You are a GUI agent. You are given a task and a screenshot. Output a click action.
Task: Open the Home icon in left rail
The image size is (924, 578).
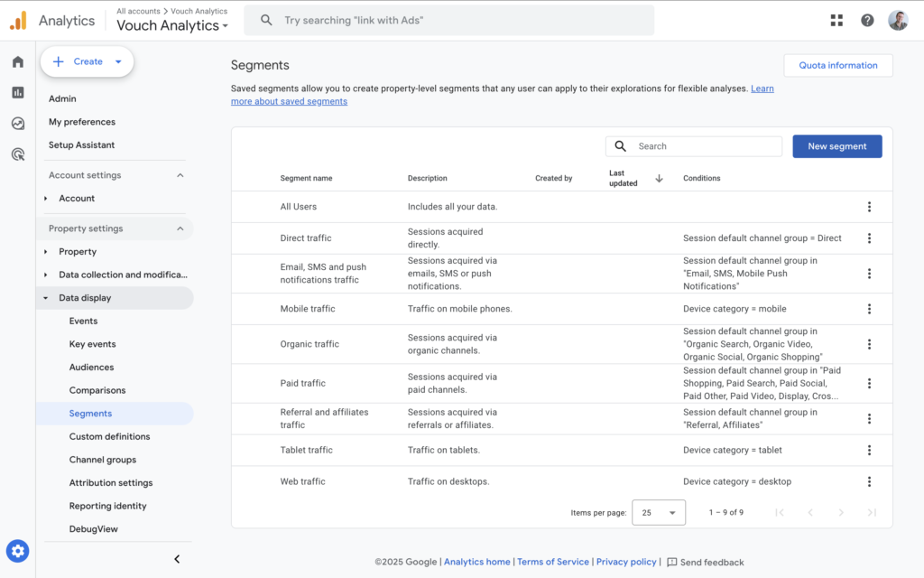[18, 62]
